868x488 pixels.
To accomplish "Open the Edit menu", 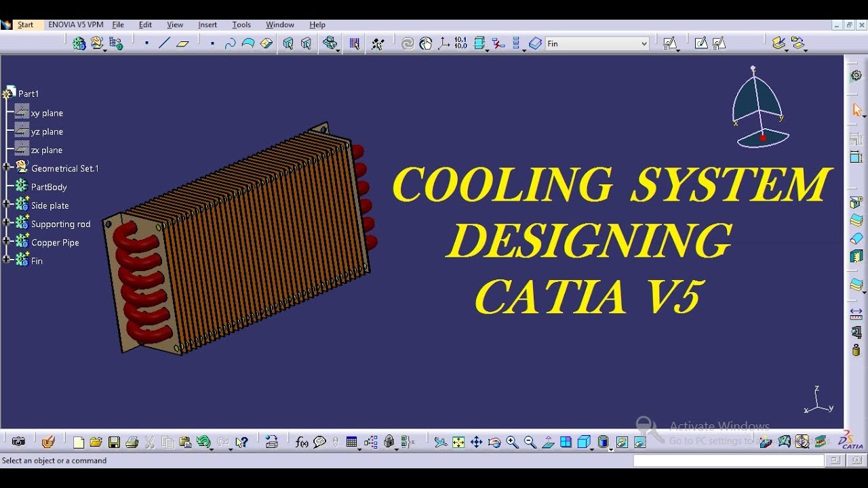I will (145, 25).
